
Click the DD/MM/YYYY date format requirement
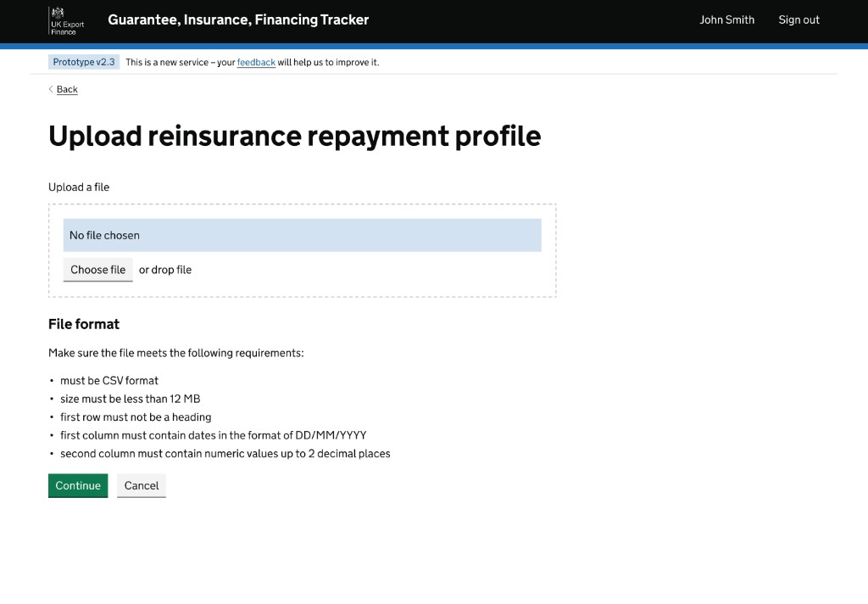(x=213, y=435)
